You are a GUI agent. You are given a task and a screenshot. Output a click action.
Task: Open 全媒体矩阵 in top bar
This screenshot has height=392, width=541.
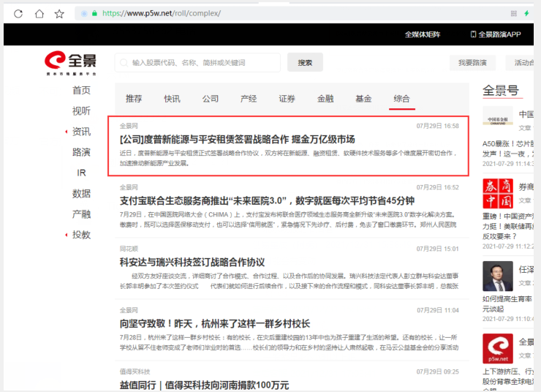click(x=423, y=34)
